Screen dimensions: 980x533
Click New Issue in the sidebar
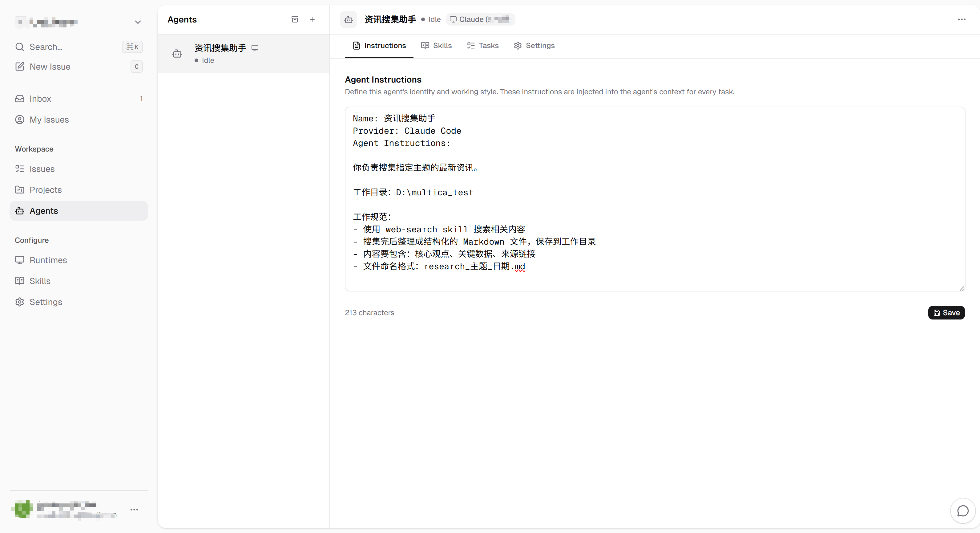point(79,67)
